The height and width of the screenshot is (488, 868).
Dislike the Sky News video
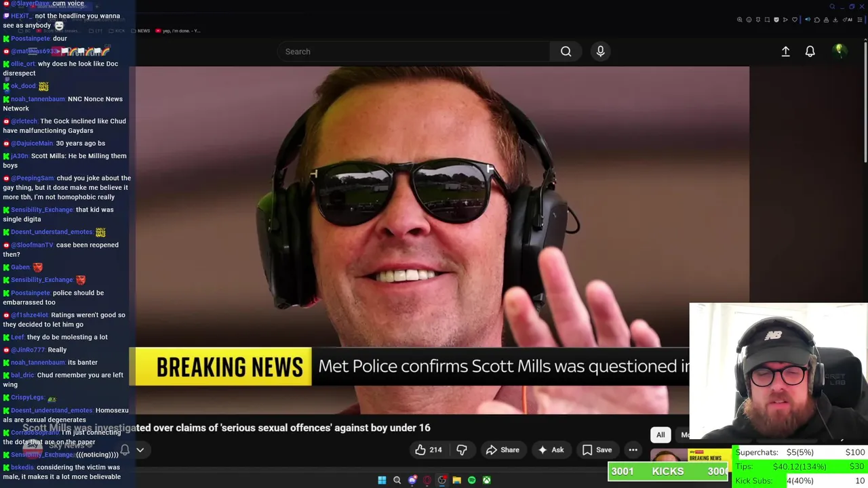[x=462, y=449]
